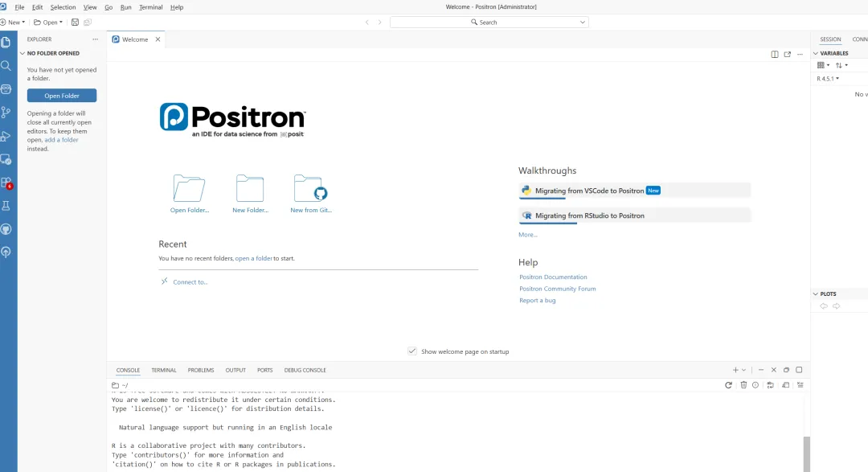Split the editor to the right
Screen dimensions: 868x472
[775, 55]
